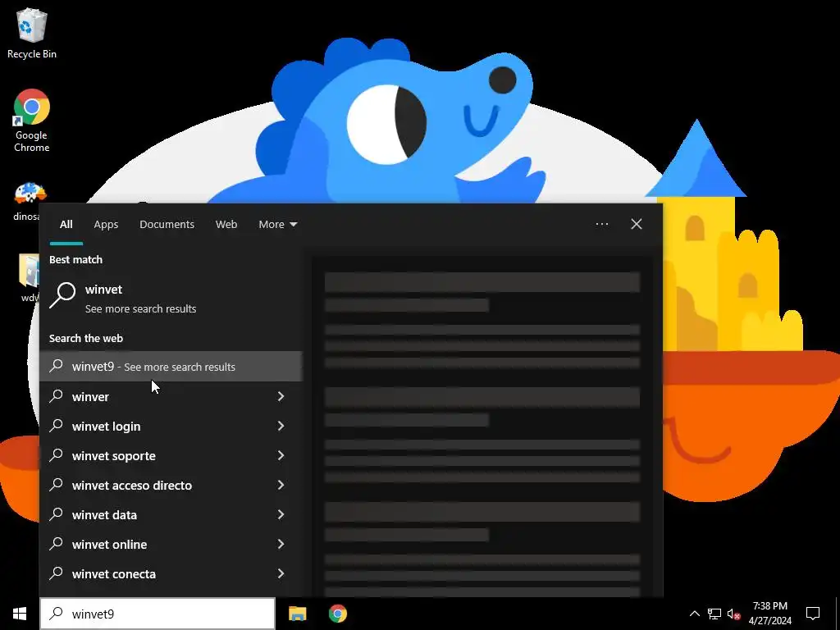Launch Google Chrome from the desktop shortcut

click(32, 121)
